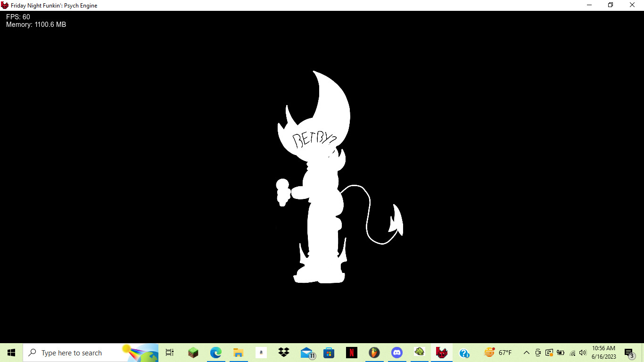Open the weather widget showing 67°F
The width and height of the screenshot is (644, 362).
tap(498, 353)
